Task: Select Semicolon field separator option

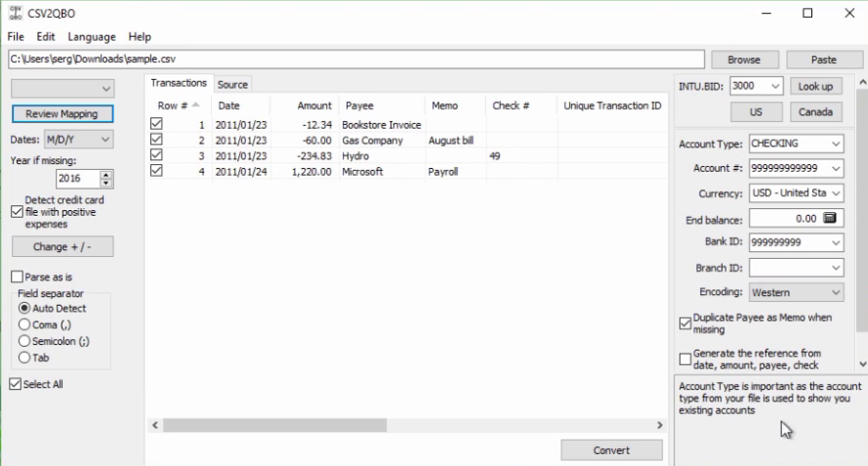Action: [x=23, y=341]
